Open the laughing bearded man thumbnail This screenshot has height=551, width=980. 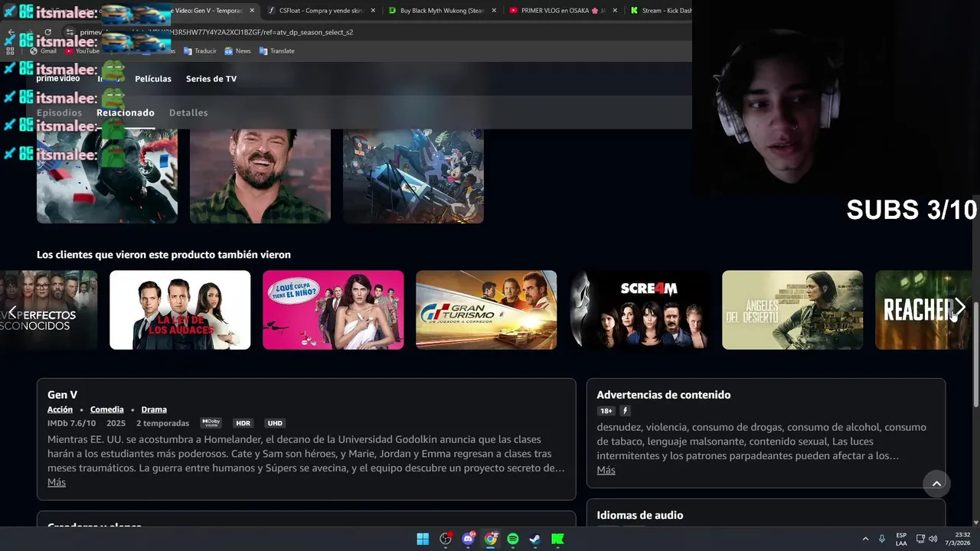[x=260, y=176]
